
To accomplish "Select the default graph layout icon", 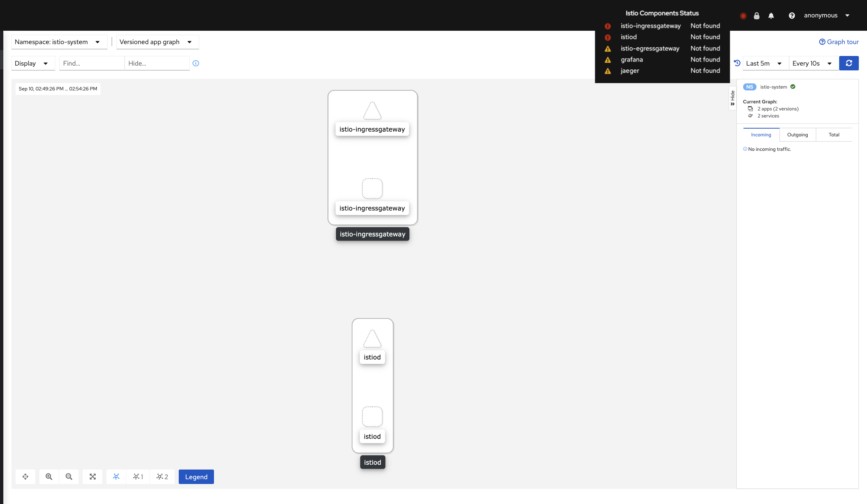I will click(x=116, y=477).
